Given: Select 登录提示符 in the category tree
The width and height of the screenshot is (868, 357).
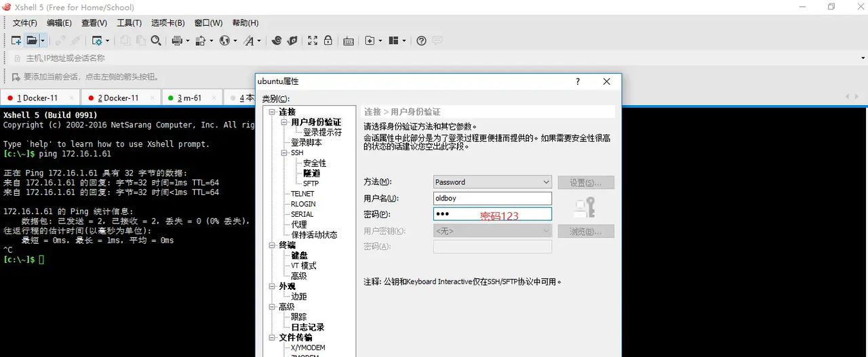Looking at the screenshot, I should point(322,132).
